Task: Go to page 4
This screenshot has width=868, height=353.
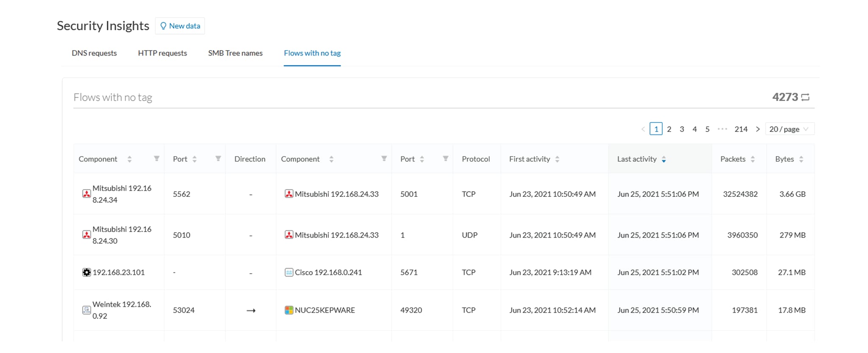Action: [x=694, y=129]
